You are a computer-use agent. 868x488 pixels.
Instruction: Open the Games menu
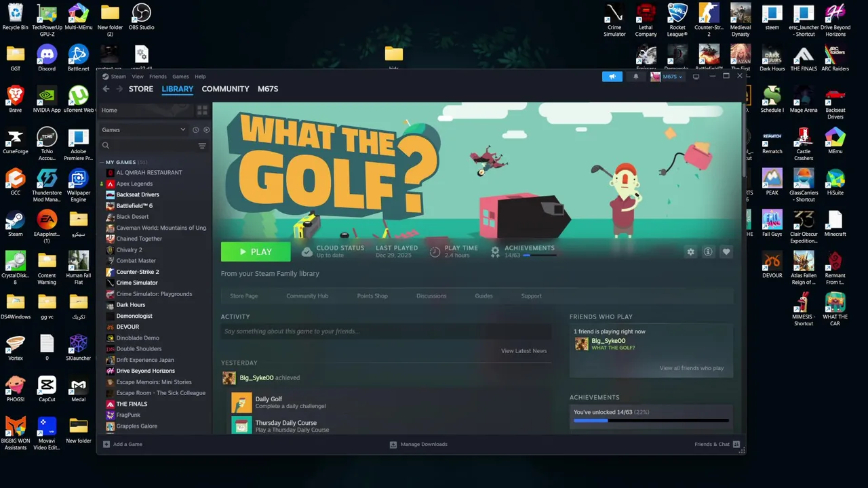coord(180,77)
